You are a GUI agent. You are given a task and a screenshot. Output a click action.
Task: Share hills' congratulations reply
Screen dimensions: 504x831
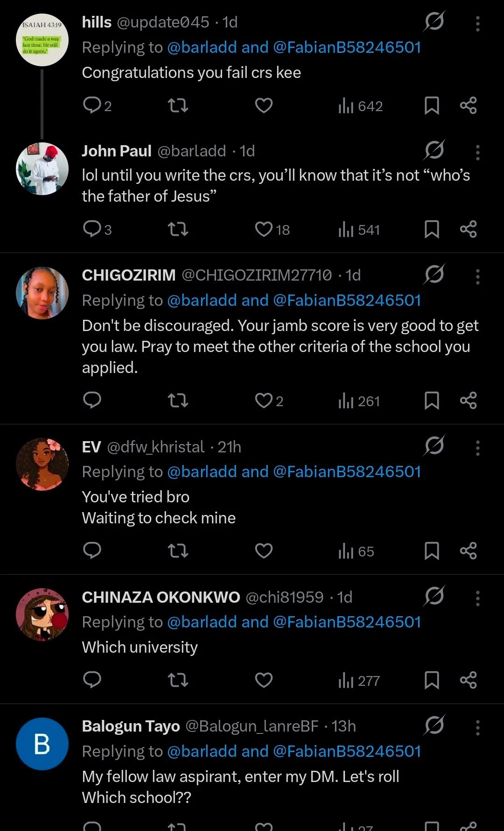tap(468, 106)
